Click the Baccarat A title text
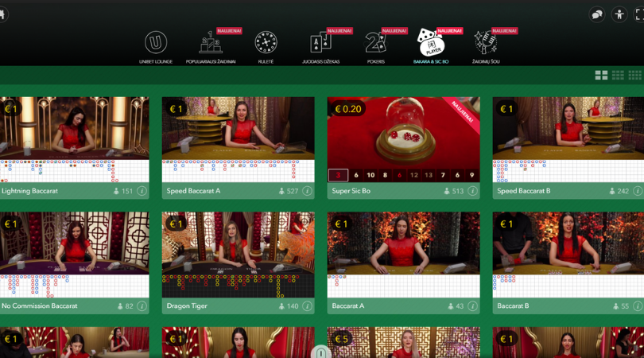This screenshot has height=358, width=644. [348, 306]
